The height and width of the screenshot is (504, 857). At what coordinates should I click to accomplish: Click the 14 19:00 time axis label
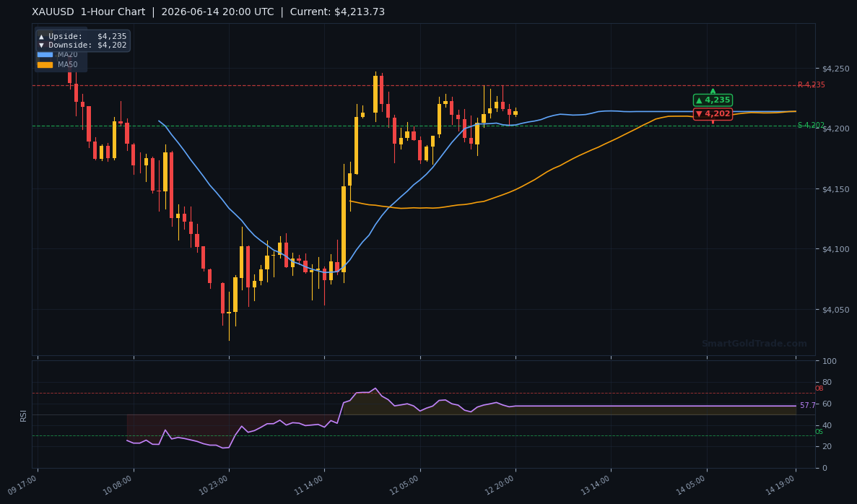780,485
